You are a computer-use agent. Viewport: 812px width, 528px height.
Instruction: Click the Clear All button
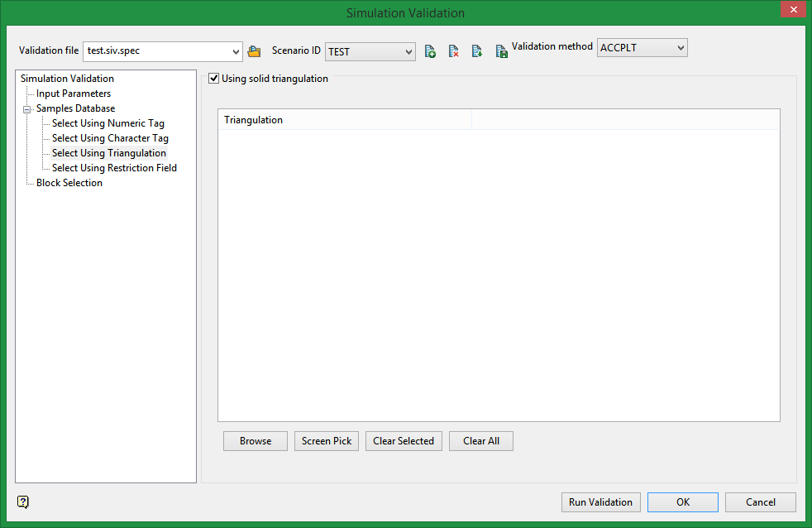tap(481, 441)
